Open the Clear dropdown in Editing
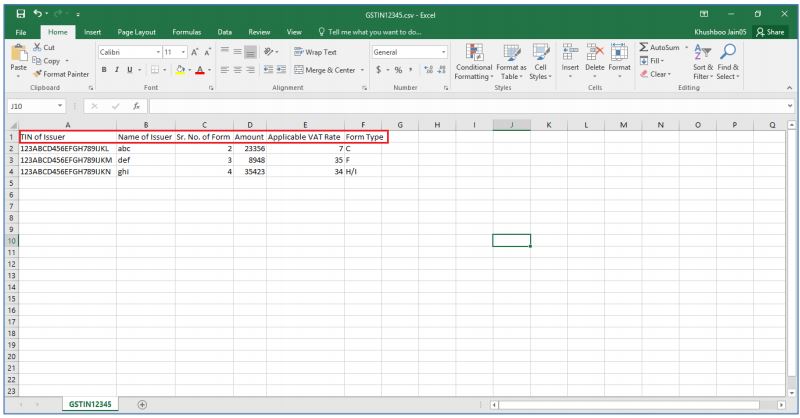 656,74
